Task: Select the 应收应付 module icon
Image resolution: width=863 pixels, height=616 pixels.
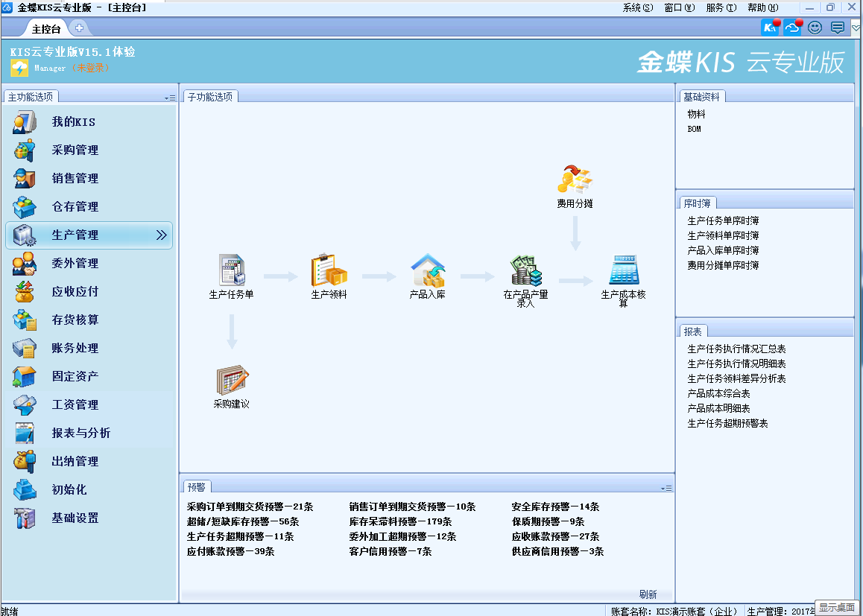Action: click(25, 291)
